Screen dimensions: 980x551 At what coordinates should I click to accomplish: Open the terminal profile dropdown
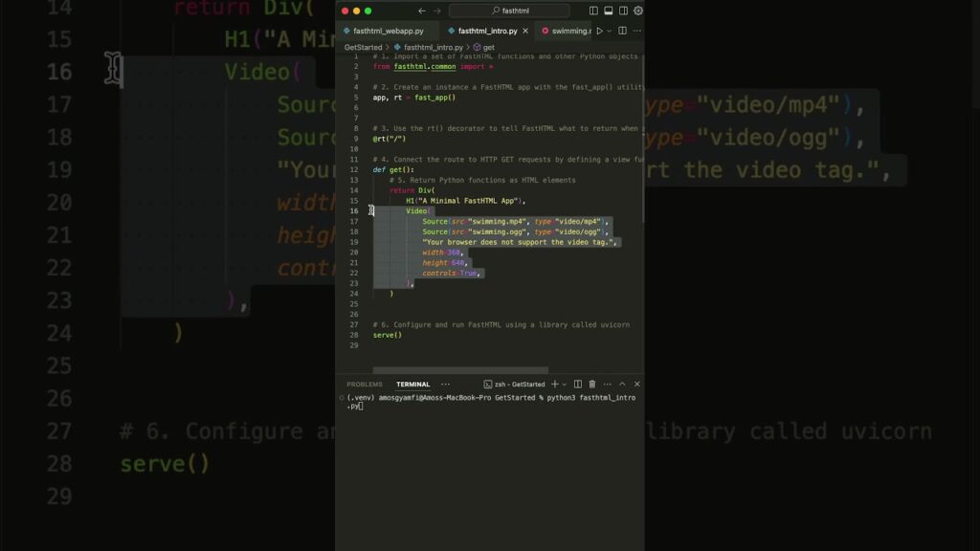[564, 385]
